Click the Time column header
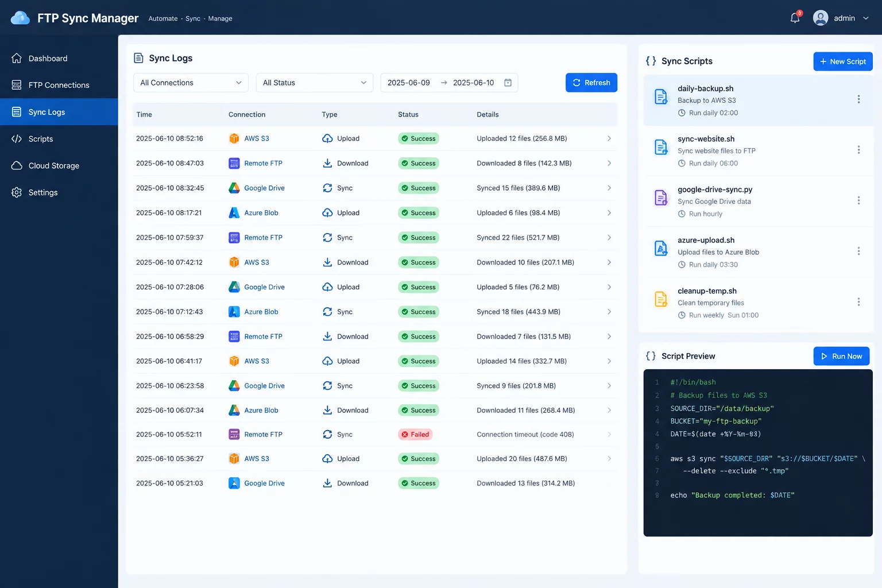 pos(144,114)
